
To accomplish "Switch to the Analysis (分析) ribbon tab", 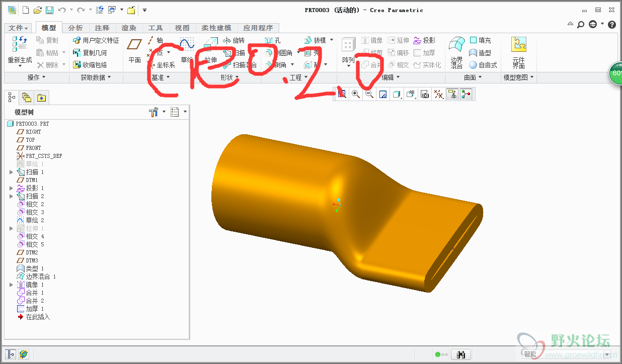I will coord(75,28).
